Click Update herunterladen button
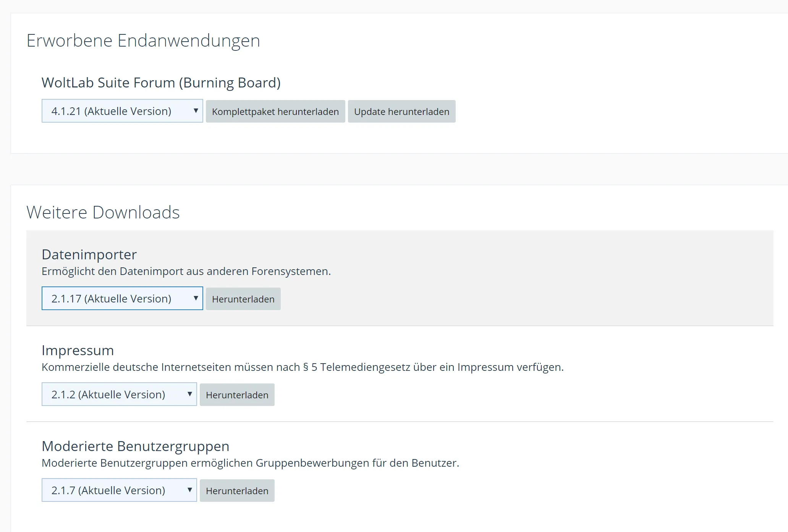 pyautogui.click(x=401, y=112)
